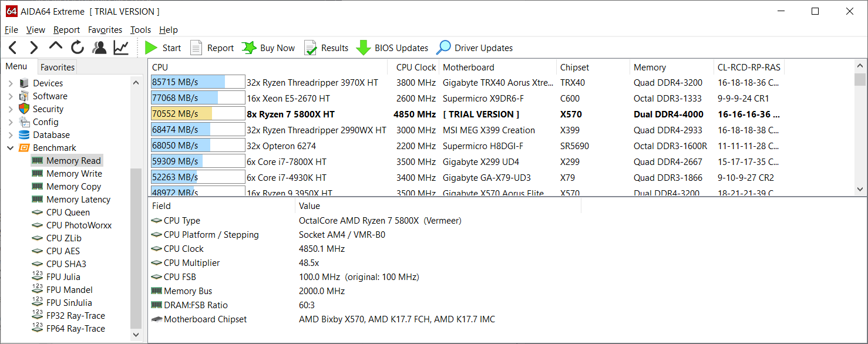Expand the Config tree node
The height and width of the screenshot is (344, 868).
[10, 122]
